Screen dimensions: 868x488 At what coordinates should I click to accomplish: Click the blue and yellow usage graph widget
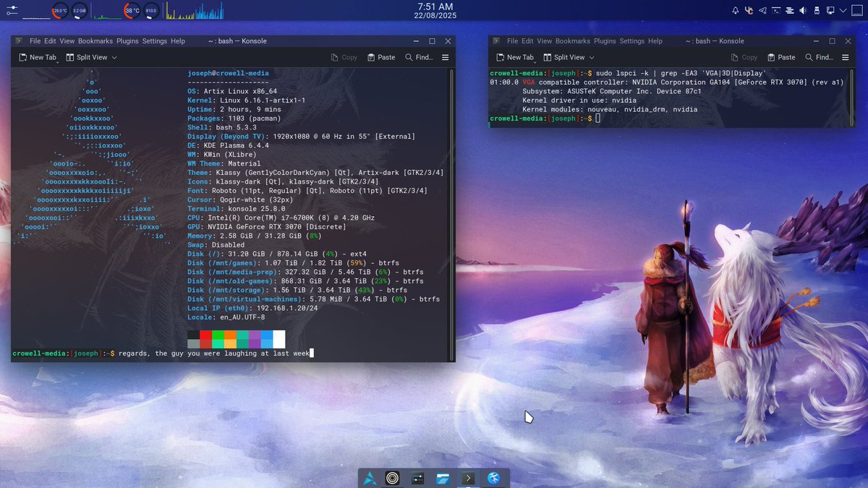[195, 11]
